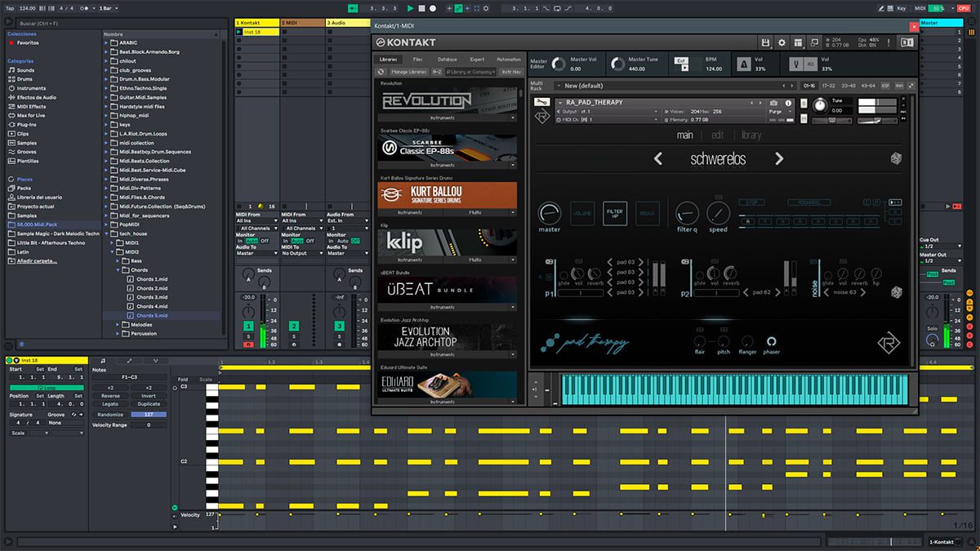This screenshot has width=980, height=551.
Task: Open Kontakt workspace layout icon
Action: click(x=797, y=42)
